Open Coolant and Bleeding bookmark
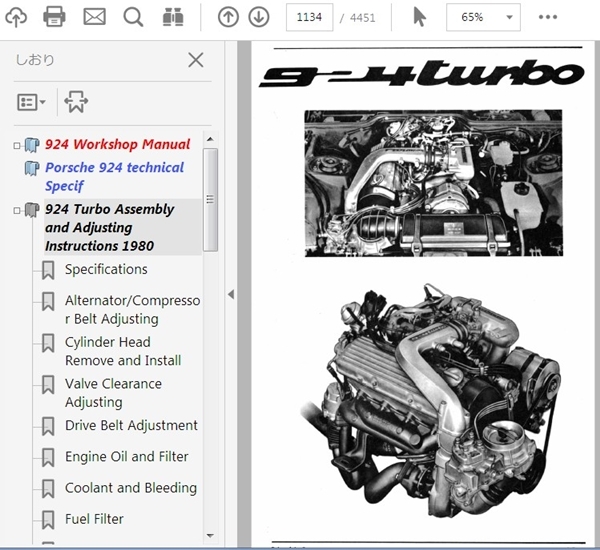Image resolution: width=600 pixels, height=550 pixels. [x=131, y=488]
